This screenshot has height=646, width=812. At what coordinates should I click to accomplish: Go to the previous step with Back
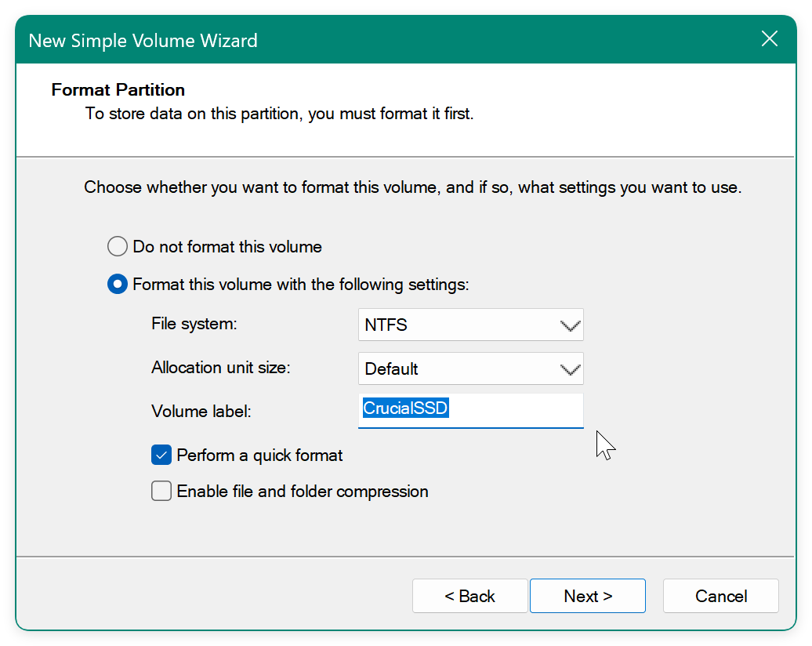click(x=469, y=596)
